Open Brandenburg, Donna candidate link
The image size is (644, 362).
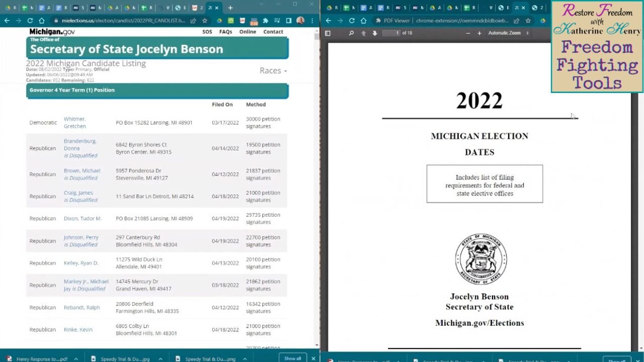point(80,145)
